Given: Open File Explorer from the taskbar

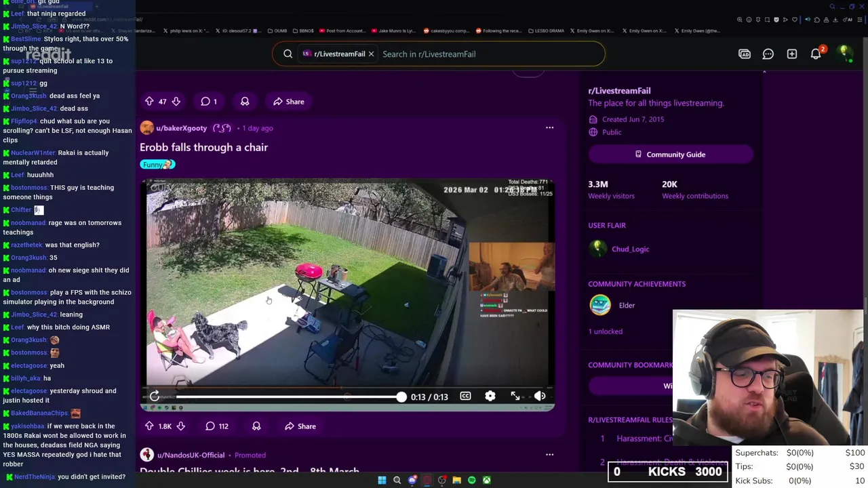Looking at the screenshot, I should tap(456, 480).
